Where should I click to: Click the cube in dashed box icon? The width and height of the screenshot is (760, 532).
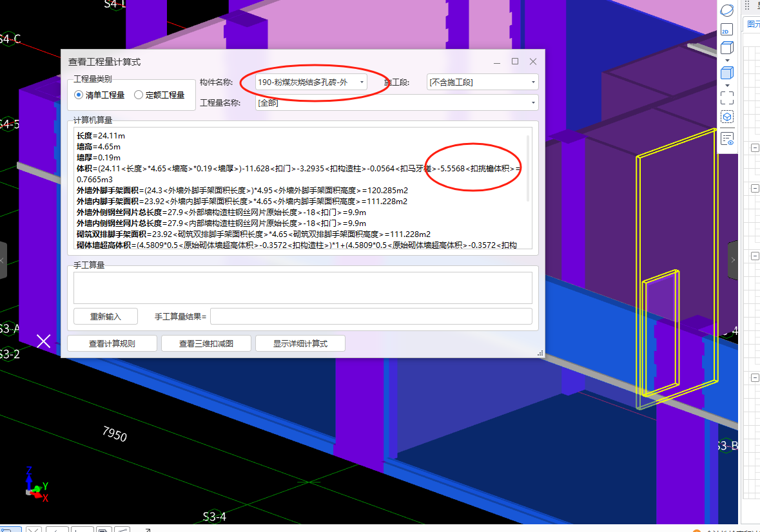coord(726,117)
